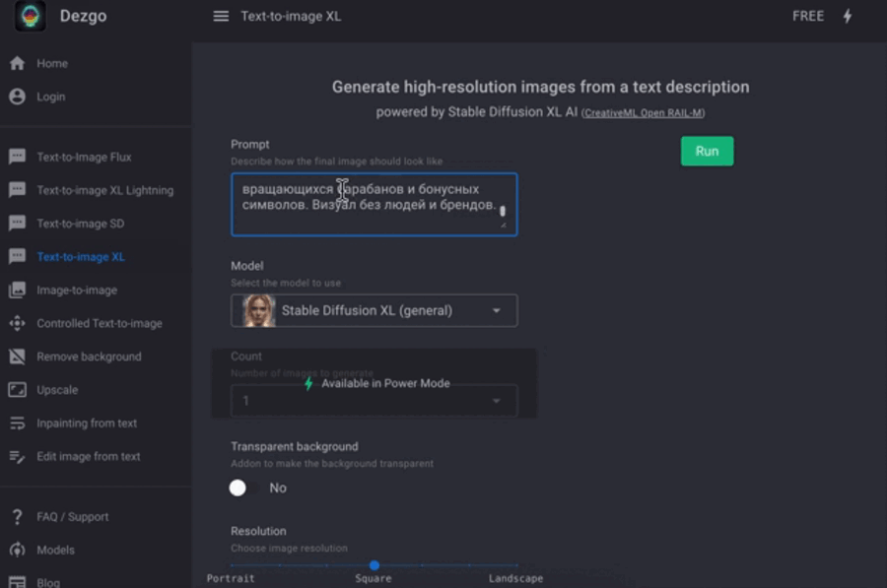Click the FREE label in header
Viewport: 887px width, 588px height.
(808, 17)
